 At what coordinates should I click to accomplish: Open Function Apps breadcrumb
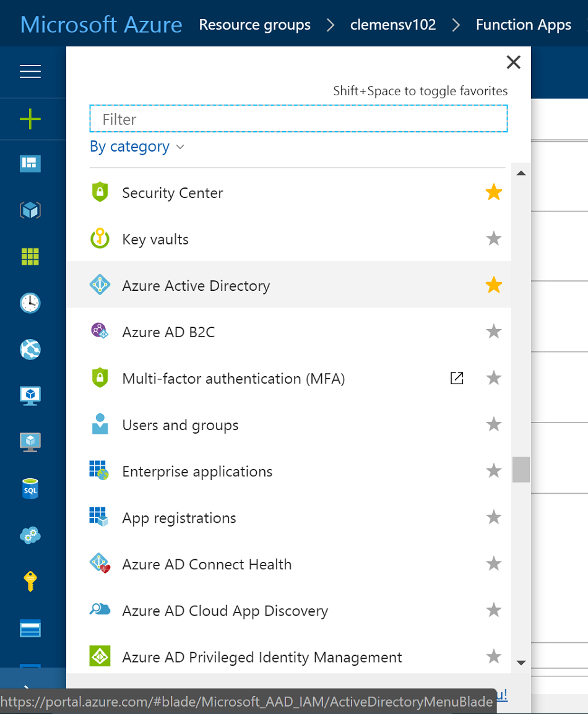[524, 25]
